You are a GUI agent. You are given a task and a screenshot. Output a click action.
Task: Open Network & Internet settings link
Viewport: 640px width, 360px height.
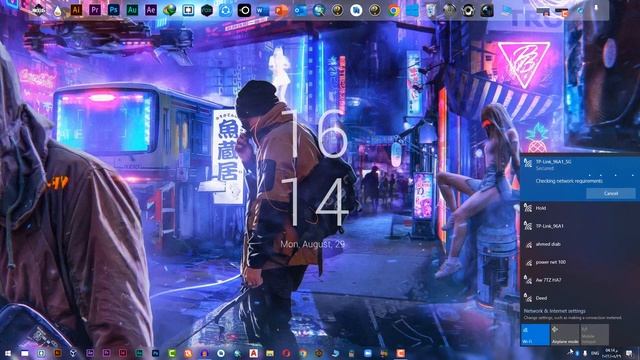point(554,311)
